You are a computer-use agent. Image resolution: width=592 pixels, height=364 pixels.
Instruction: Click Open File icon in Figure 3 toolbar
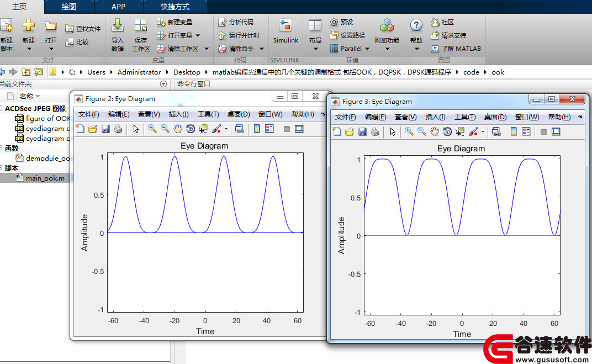tap(349, 132)
